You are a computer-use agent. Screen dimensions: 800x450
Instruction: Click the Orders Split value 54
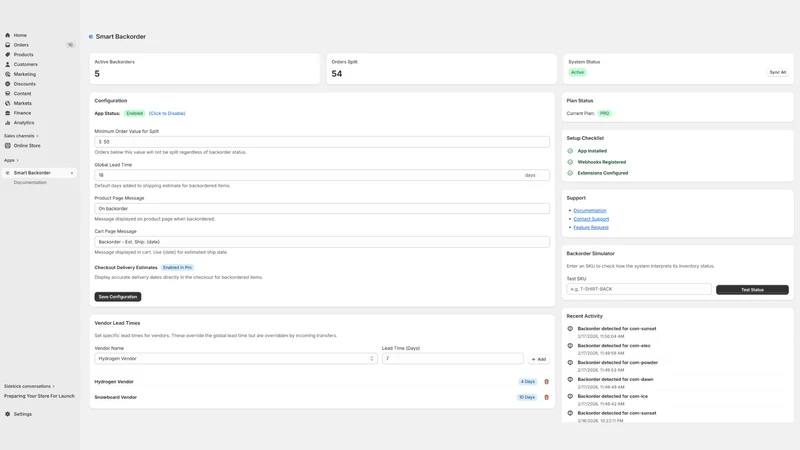(x=337, y=74)
